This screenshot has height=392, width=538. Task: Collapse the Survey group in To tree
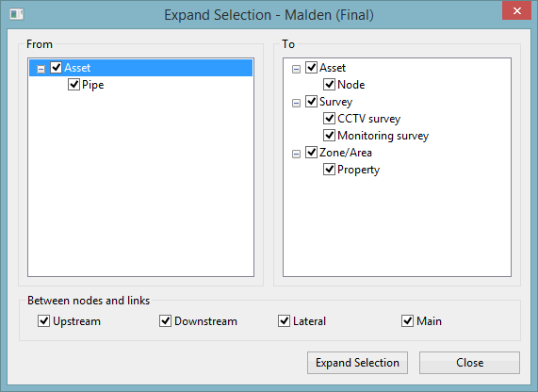coord(296,103)
